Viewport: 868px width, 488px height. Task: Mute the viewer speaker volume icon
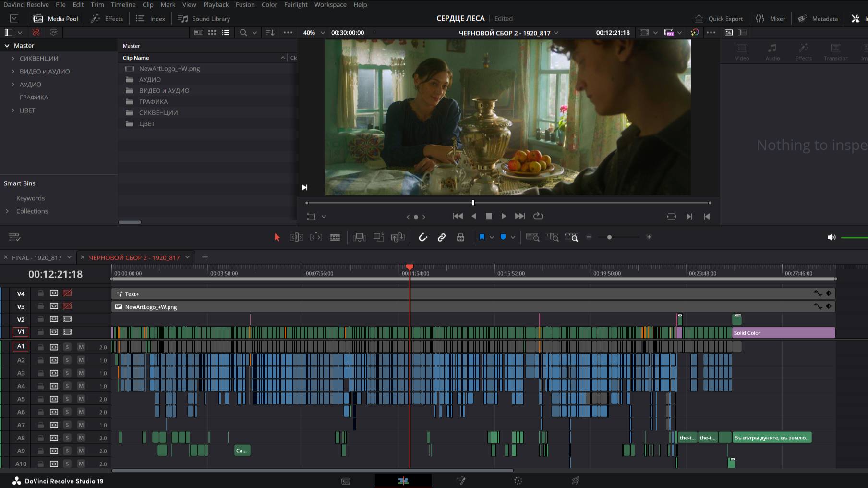coord(832,237)
